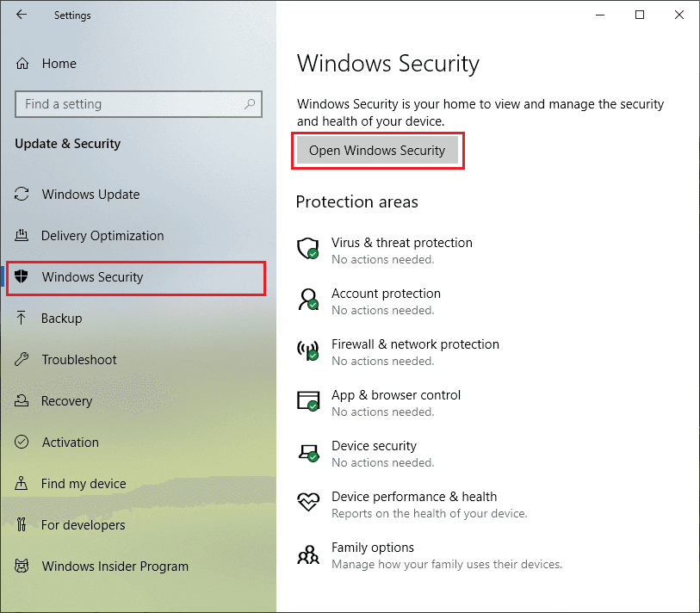The width and height of the screenshot is (700, 613).
Task: Click the Windows Insider Program cat icon
Action: [22, 566]
